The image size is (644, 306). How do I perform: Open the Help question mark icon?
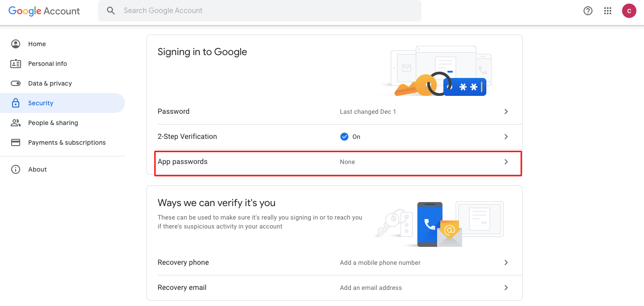588,11
